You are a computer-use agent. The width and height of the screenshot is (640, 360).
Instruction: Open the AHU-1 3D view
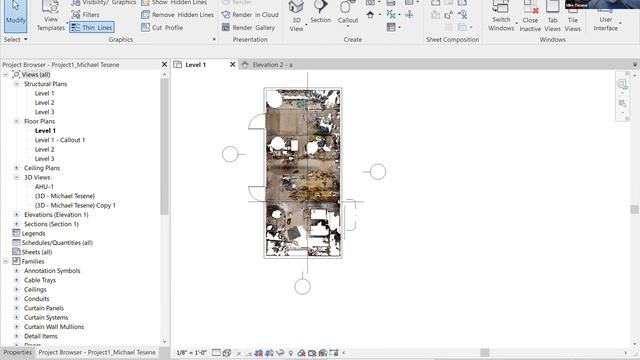click(x=44, y=187)
